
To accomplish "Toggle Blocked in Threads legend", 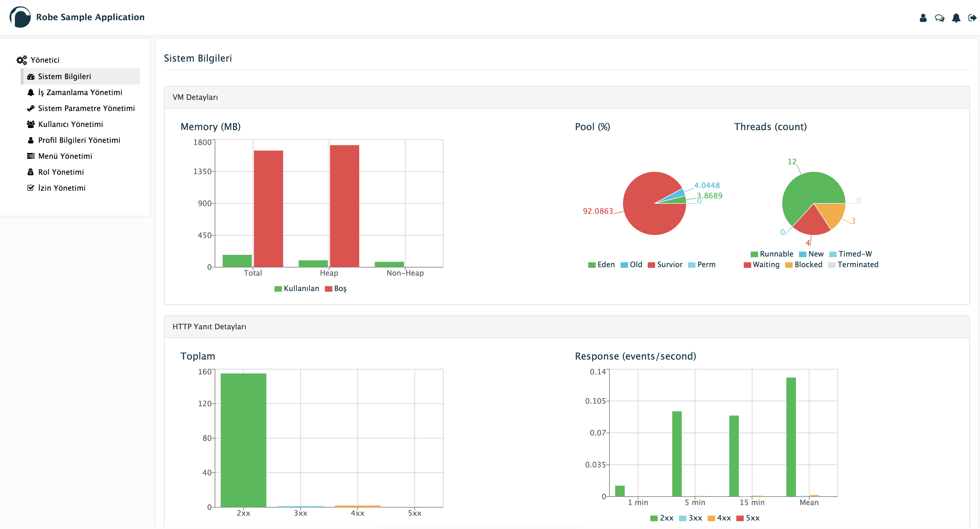I will (x=803, y=265).
